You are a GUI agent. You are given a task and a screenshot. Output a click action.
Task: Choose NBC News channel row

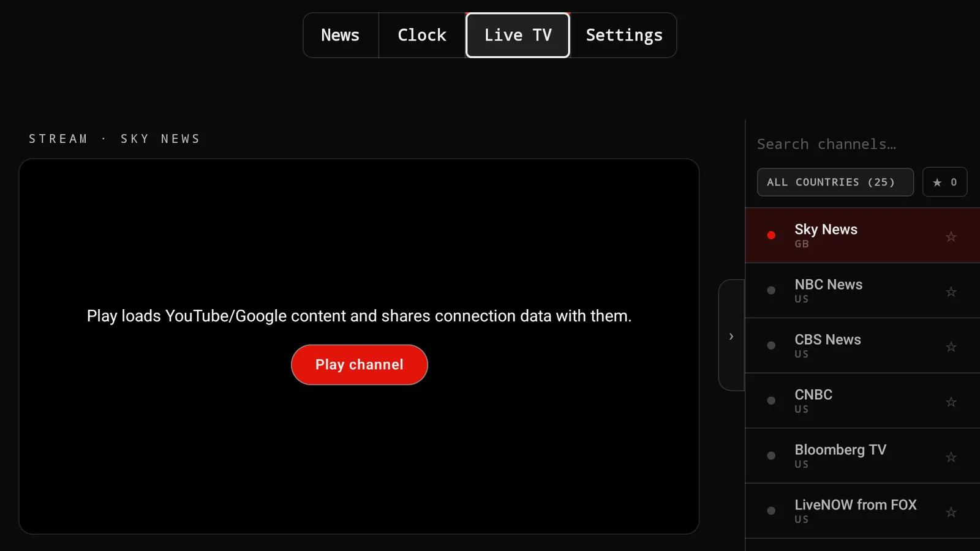point(862,290)
